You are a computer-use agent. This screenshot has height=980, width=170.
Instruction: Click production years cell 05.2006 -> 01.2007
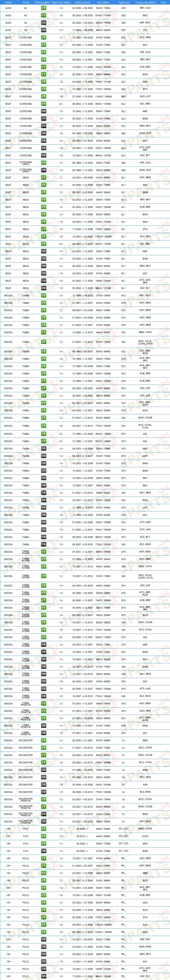[x=83, y=741]
